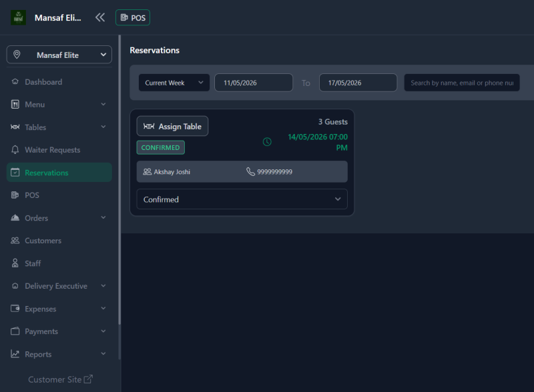The image size is (534, 392).
Task: Click the Reports chart icon
Action: 15,354
